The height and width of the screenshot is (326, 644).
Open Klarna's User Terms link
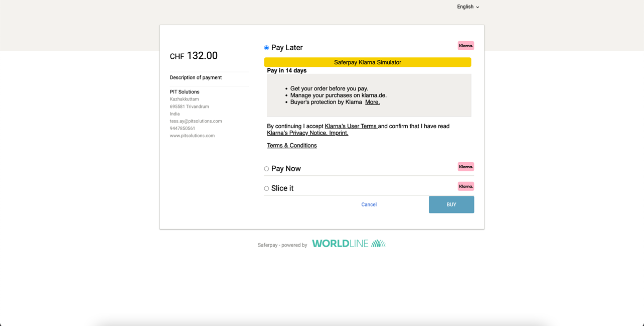pyautogui.click(x=351, y=126)
